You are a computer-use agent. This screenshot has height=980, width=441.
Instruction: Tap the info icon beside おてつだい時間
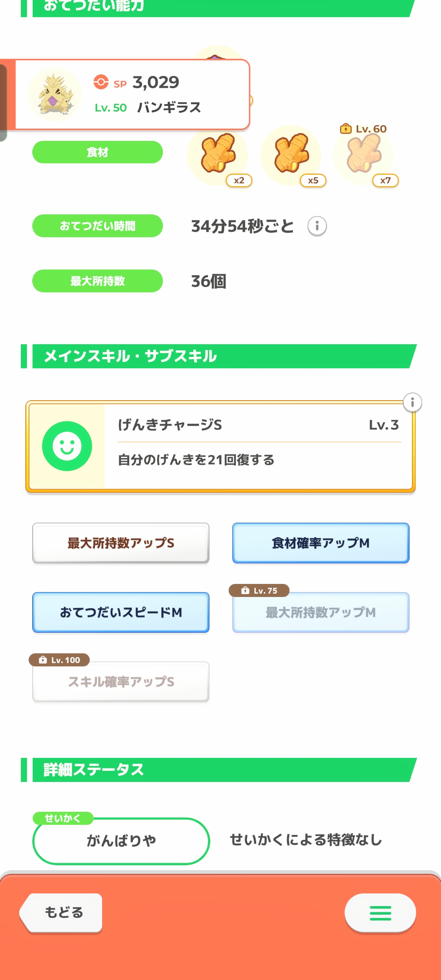[317, 226]
